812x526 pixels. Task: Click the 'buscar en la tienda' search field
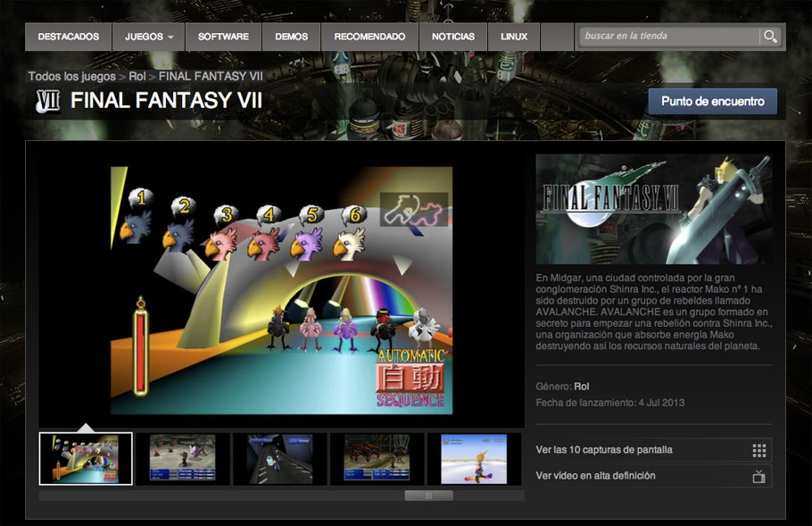point(668,37)
